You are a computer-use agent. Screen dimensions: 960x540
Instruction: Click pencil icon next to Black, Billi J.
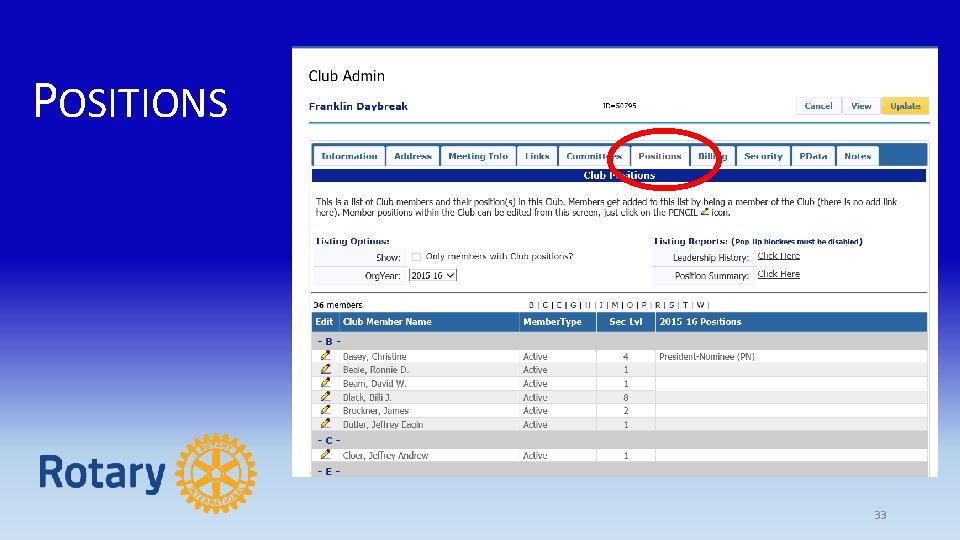pyautogui.click(x=325, y=397)
